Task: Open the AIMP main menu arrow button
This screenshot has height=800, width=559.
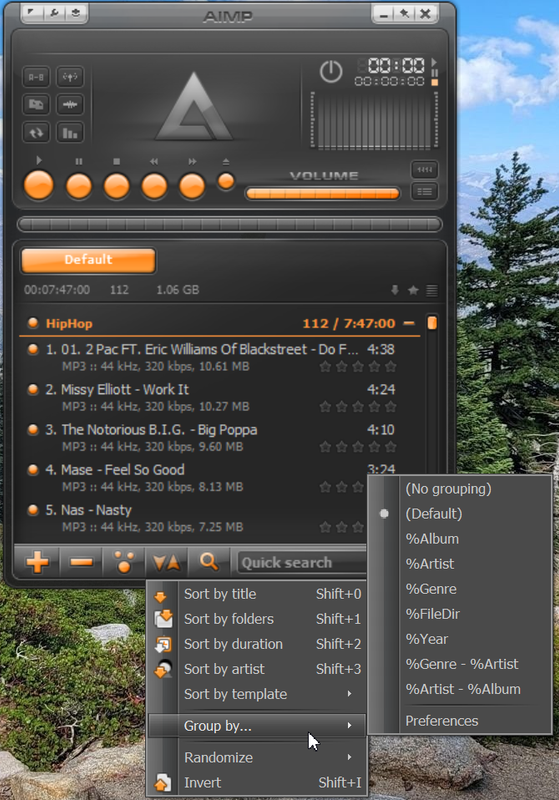Action: pos(32,12)
